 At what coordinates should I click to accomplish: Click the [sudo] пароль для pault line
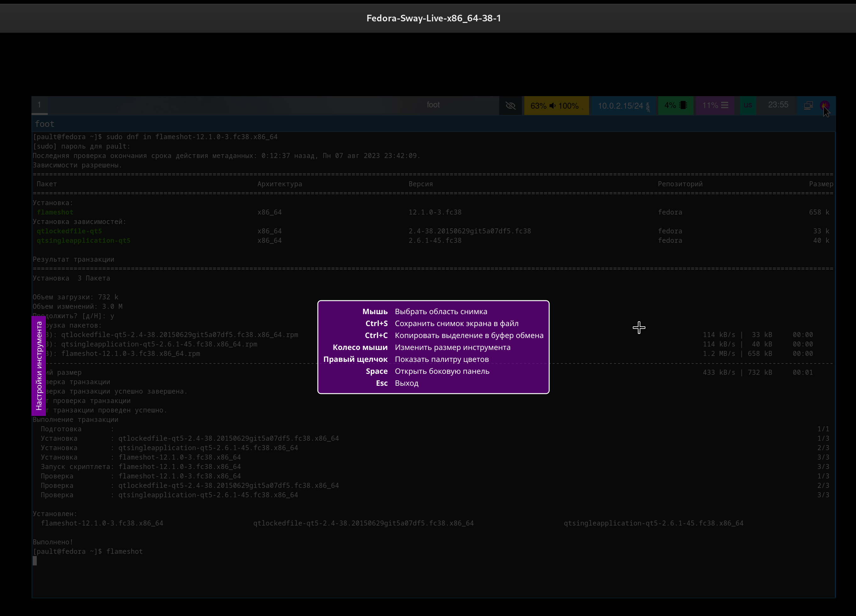coord(81,146)
